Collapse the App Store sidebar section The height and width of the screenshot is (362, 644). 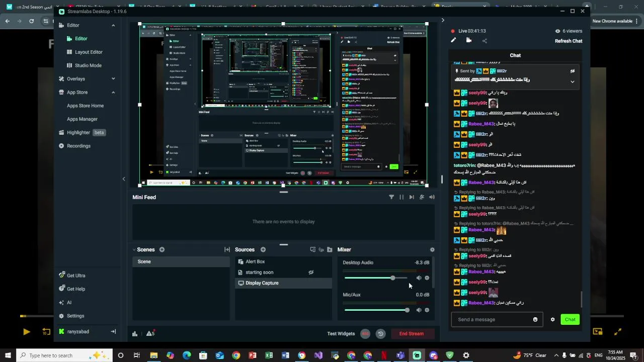coord(113,93)
